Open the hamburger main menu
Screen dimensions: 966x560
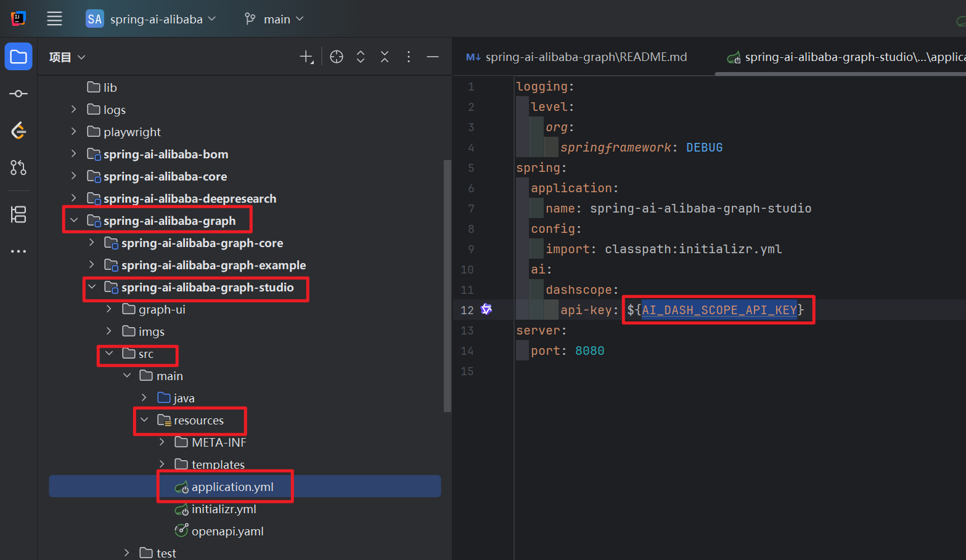point(54,18)
